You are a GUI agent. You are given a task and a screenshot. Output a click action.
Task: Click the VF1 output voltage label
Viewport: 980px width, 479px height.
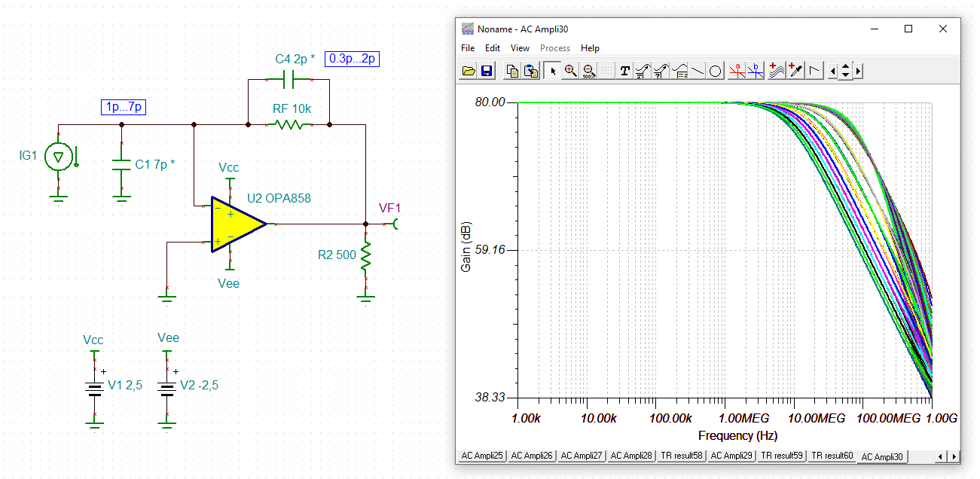[389, 207]
